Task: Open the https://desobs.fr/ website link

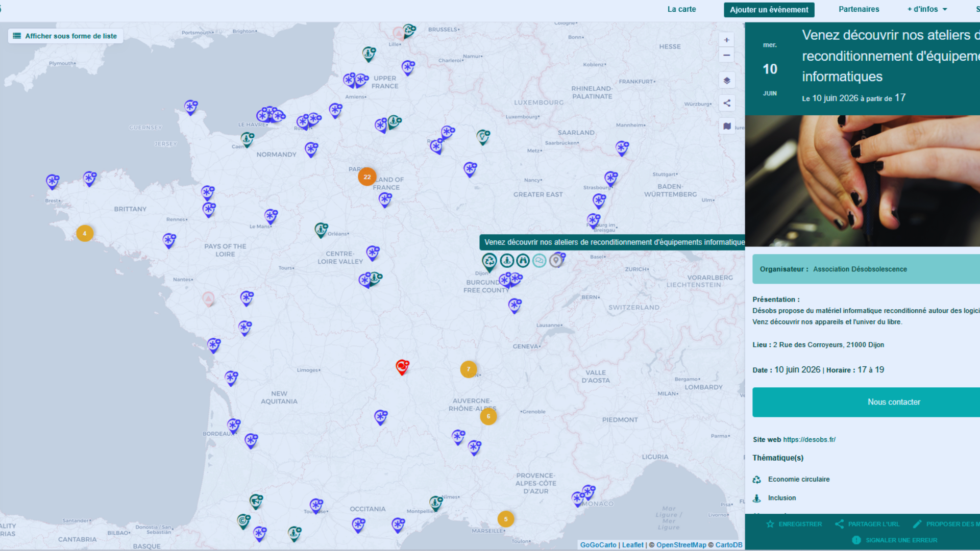Action: pyautogui.click(x=809, y=439)
